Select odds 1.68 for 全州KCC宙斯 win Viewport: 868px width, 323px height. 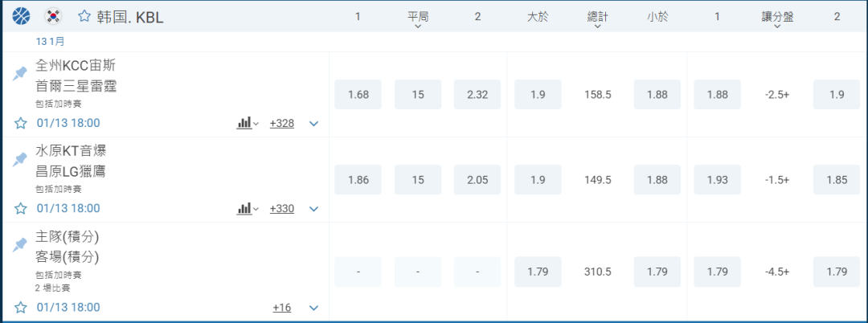(358, 95)
